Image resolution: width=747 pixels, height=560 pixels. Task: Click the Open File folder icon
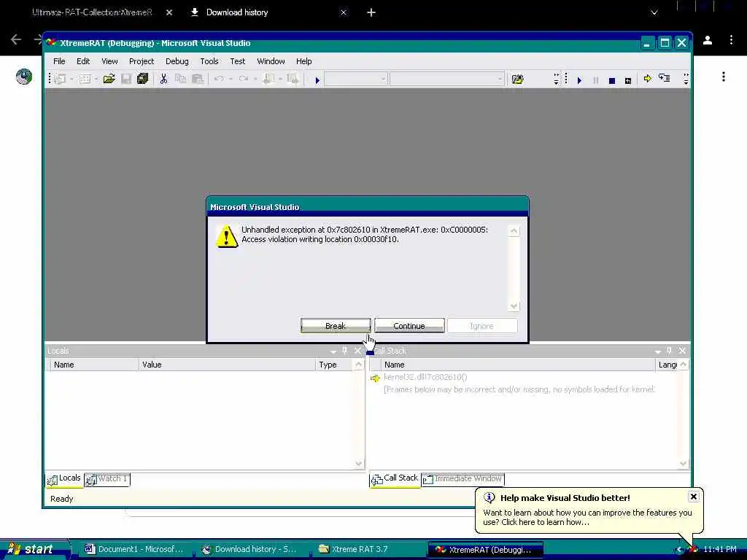tap(109, 79)
